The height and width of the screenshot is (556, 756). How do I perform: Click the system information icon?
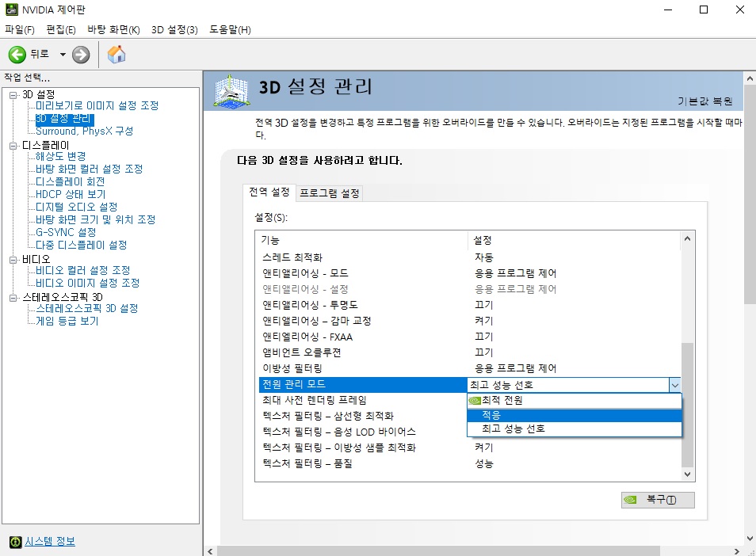15,542
